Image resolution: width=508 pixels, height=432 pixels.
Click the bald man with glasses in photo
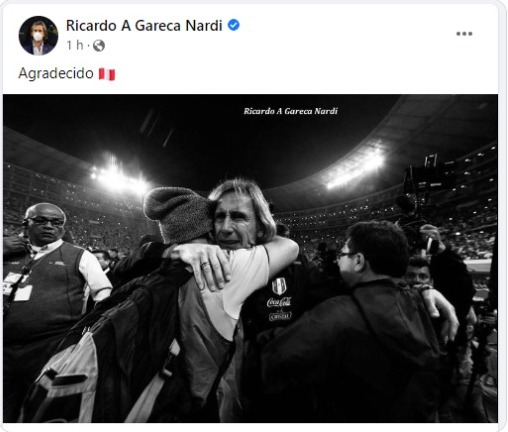[46, 223]
